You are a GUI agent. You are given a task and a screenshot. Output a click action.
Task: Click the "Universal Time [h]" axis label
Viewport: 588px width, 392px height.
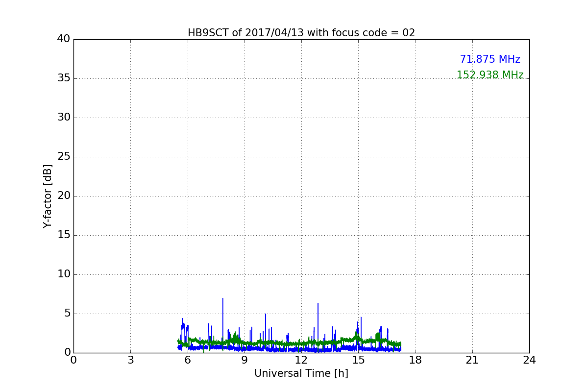point(301,373)
